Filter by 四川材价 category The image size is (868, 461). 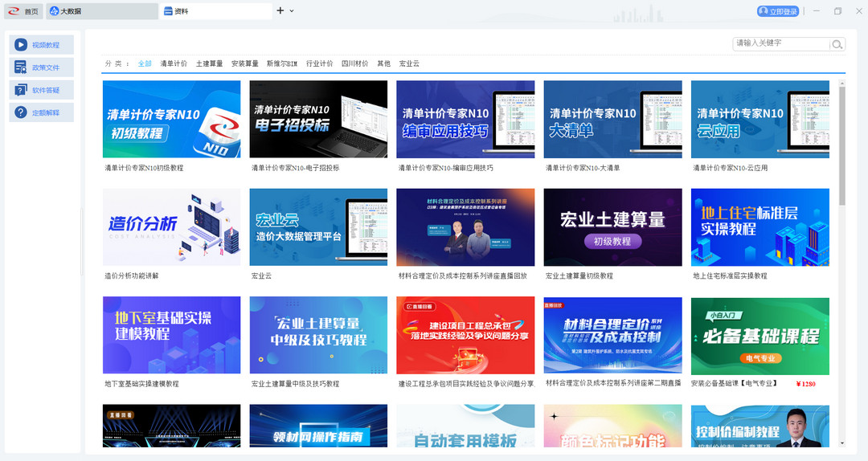(x=355, y=63)
